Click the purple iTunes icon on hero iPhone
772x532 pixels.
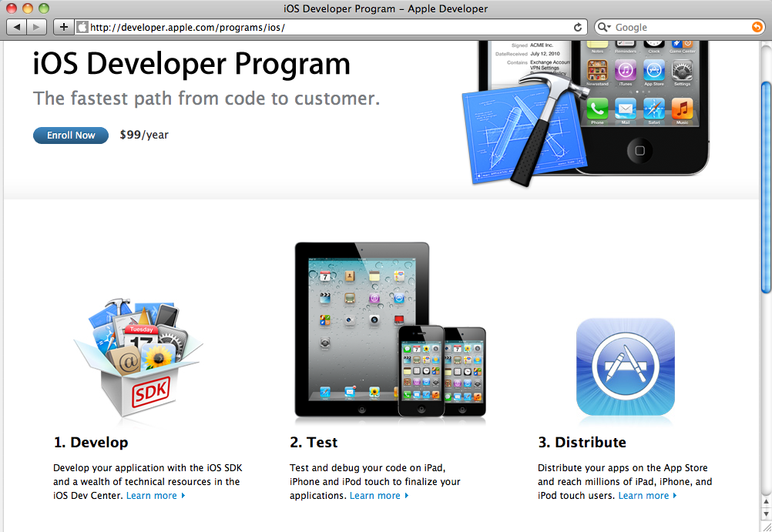[626, 70]
